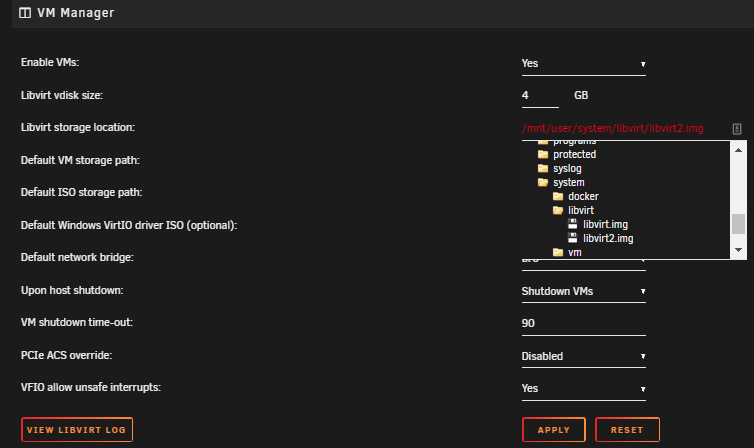Viewport: 754px width, 448px height.
Task: Expand the docker folder in tree
Action: (x=583, y=196)
